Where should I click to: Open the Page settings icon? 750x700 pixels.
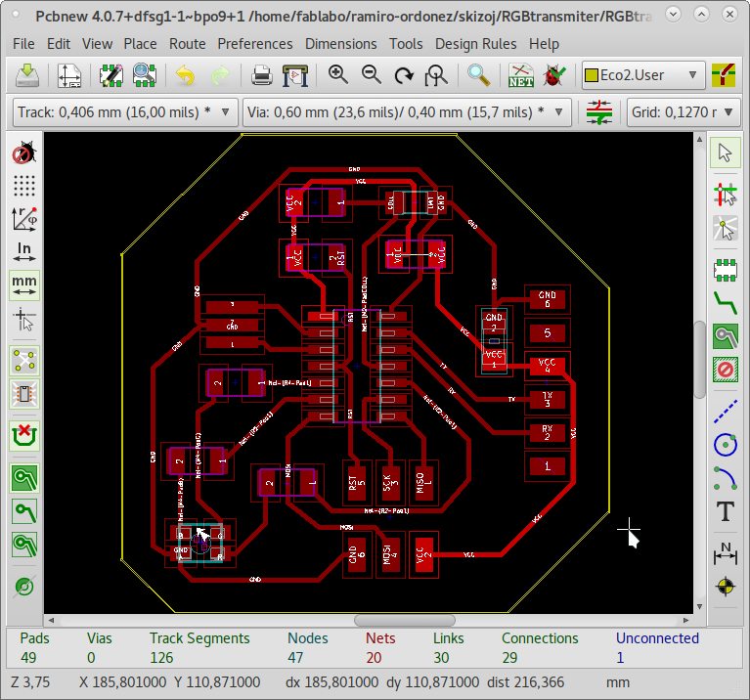[x=69, y=75]
